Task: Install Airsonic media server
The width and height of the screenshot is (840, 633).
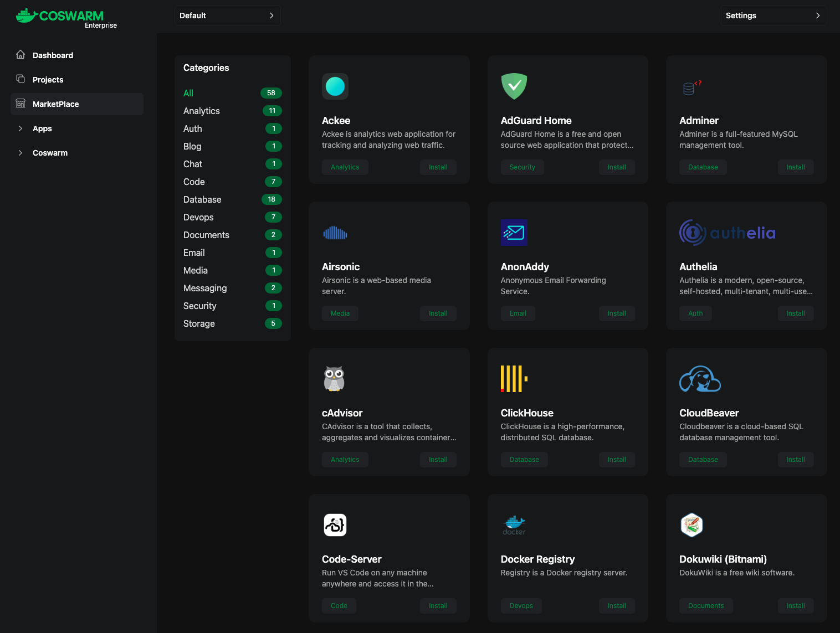Action: click(438, 313)
